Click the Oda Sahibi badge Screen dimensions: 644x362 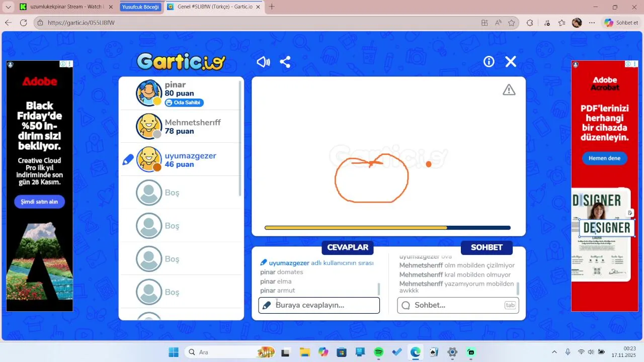pos(184,103)
